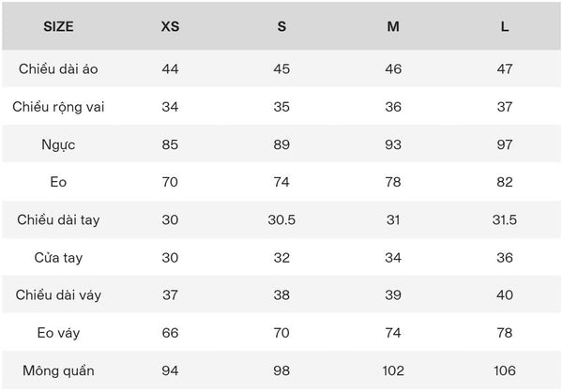Select the Eo value 82 for size L
The width and height of the screenshot is (563, 392).
click(x=505, y=182)
